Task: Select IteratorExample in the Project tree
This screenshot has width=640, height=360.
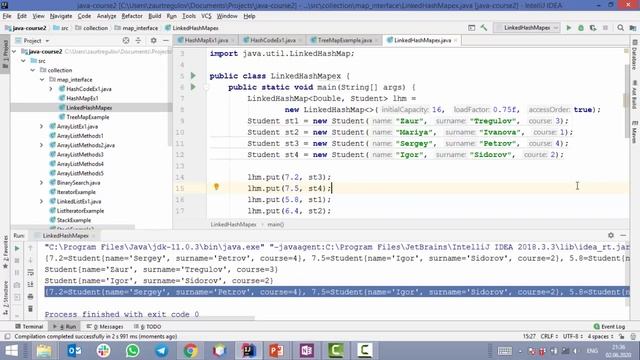Action: [x=76, y=192]
